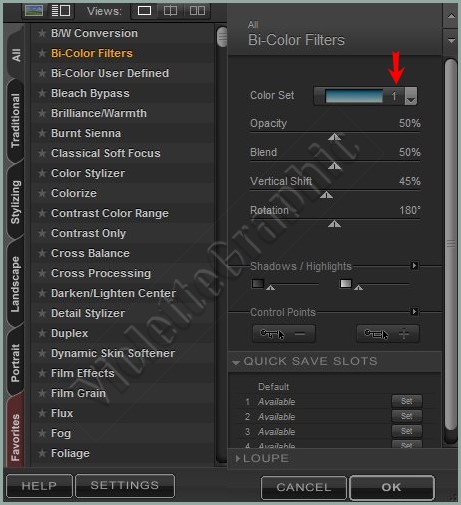Collapse the Quick Save Slots section
This screenshot has width=461, height=505.
236,362
